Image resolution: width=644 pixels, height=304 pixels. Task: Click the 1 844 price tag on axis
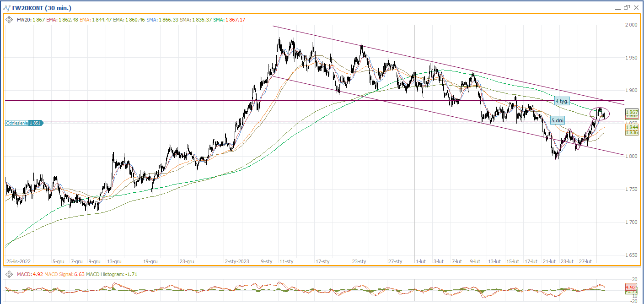(632, 127)
